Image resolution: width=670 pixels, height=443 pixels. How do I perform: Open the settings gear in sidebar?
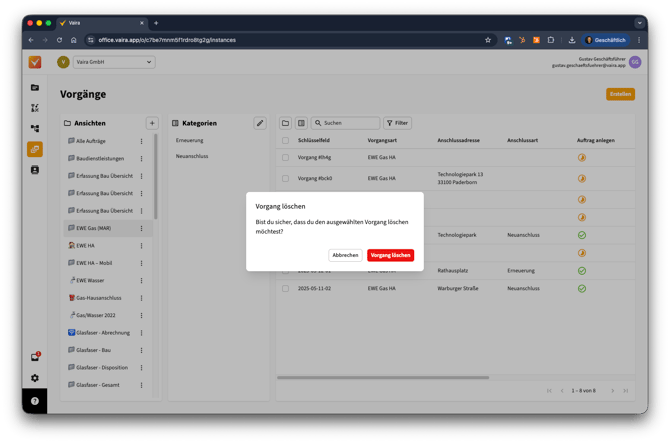point(35,378)
